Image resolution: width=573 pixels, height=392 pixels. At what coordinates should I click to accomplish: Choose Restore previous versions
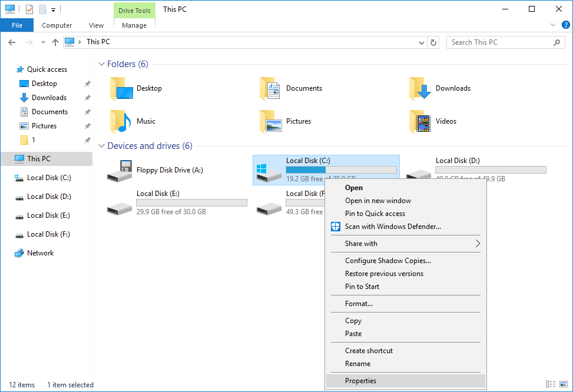pyautogui.click(x=406, y=274)
